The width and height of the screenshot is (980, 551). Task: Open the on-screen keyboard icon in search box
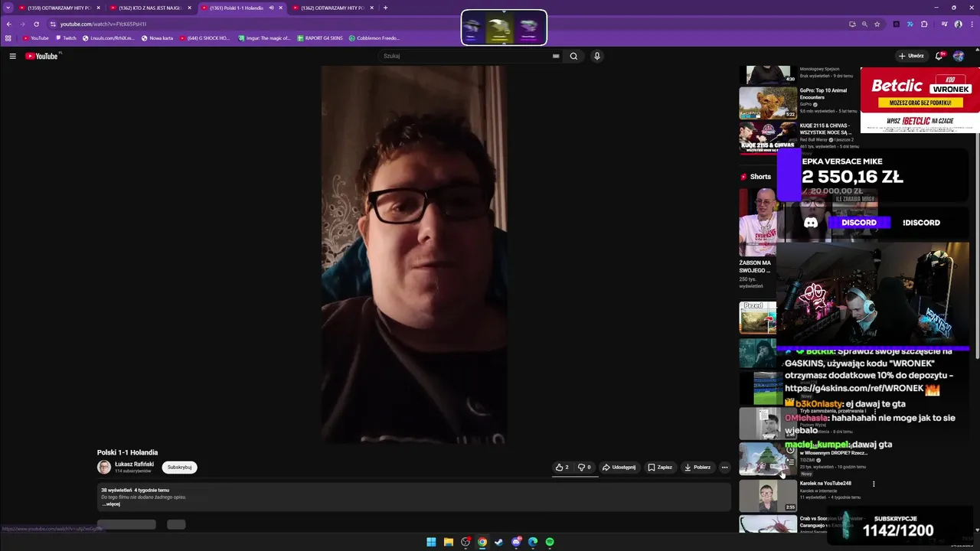coord(556,56)
